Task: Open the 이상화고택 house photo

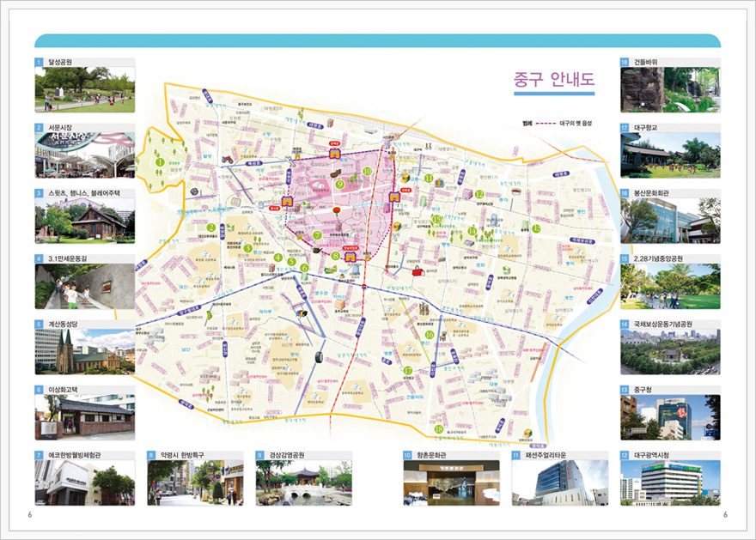Action: click(x=85, y=417)
